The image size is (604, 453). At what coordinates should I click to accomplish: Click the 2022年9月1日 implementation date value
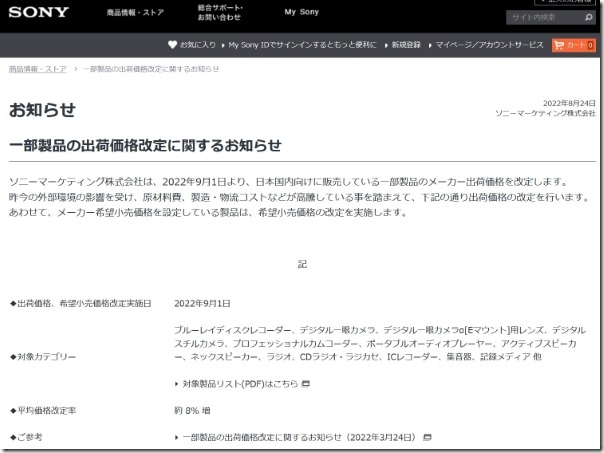[x=202, y=304]
